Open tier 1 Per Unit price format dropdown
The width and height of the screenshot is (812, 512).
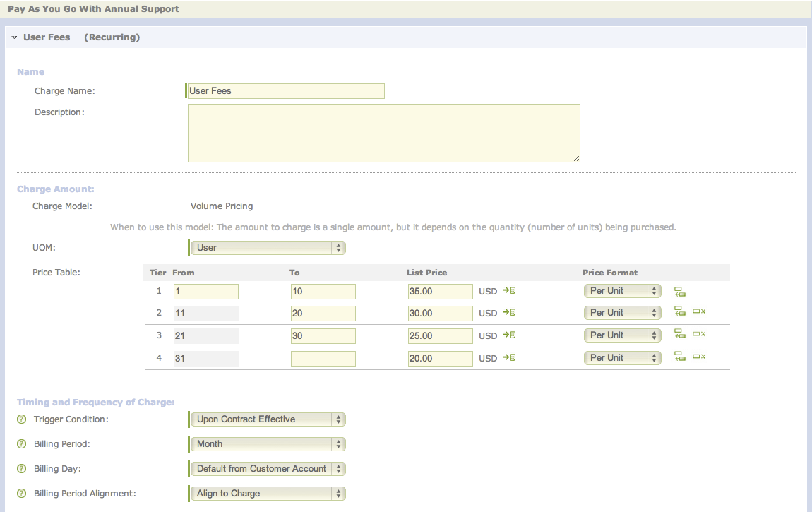(x=623, y=291)
